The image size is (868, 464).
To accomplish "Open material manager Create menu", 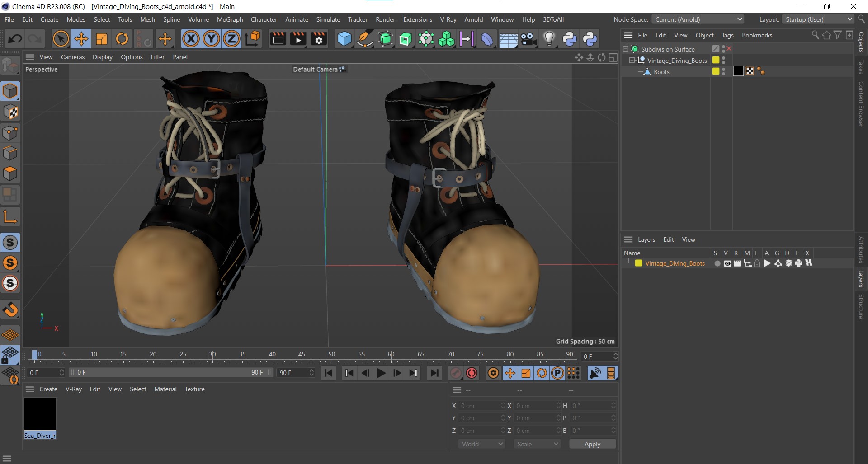I will (x=48, y=389).
